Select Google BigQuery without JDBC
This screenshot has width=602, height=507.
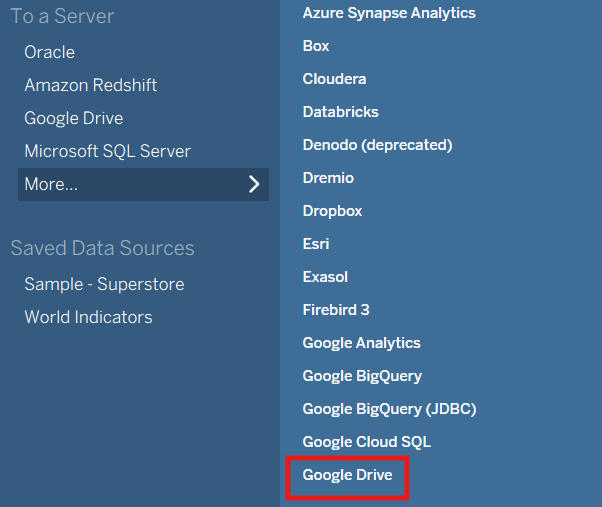(x=362, y=376)
